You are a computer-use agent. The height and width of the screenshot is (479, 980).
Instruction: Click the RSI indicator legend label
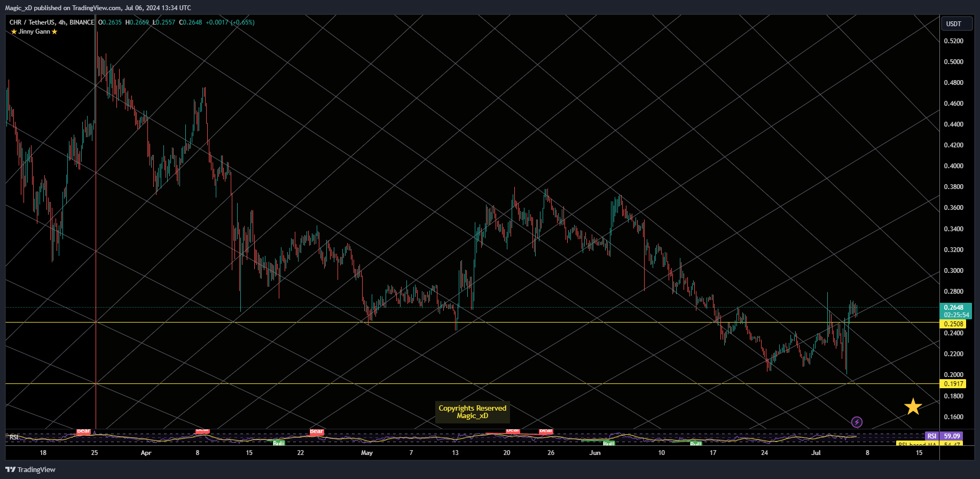(x=14, y=437)
